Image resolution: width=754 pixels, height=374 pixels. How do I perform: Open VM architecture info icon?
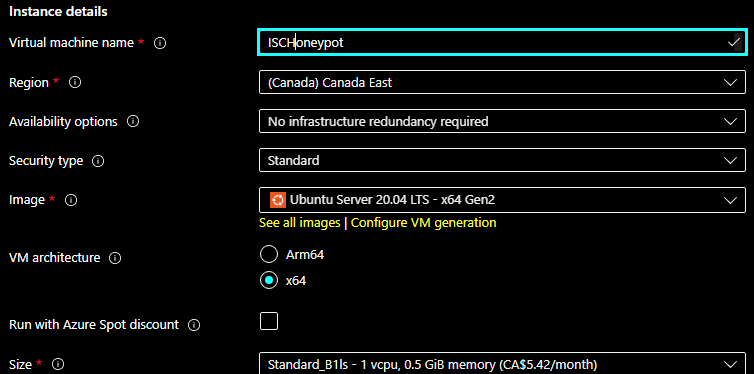click(x=115, y=258)
